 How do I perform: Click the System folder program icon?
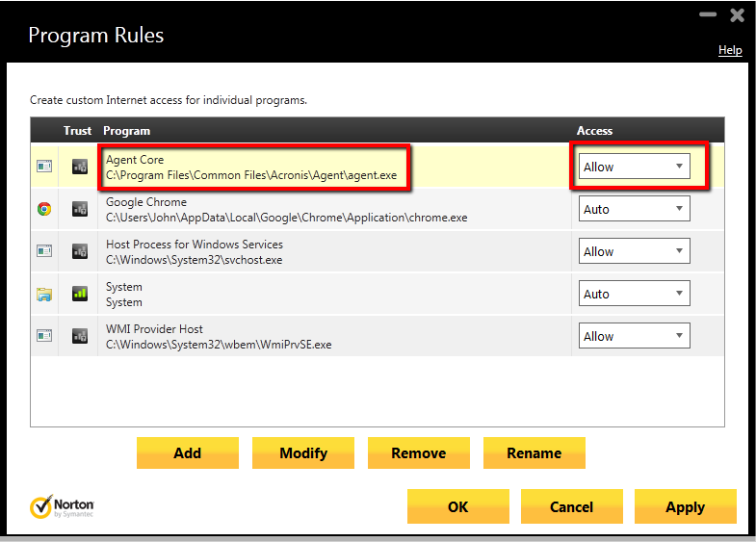tap(44, 294)
